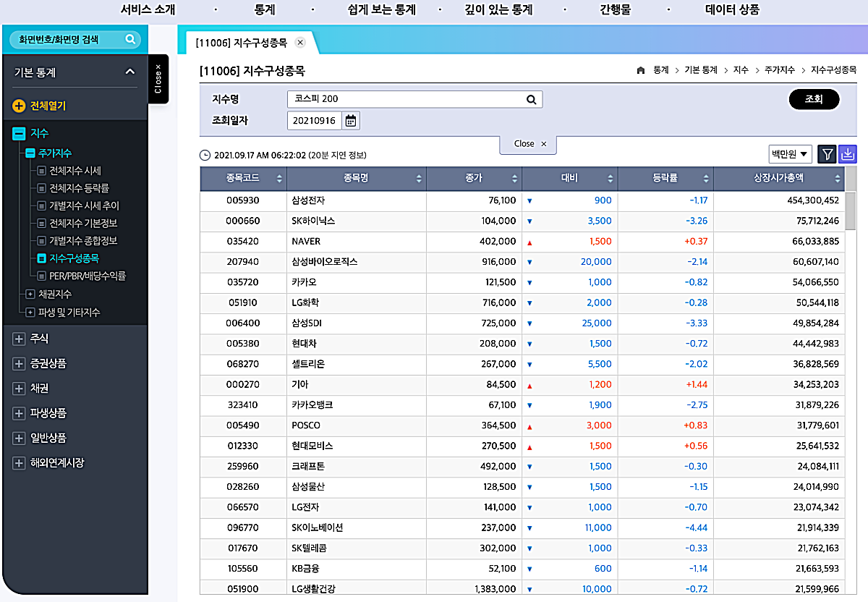Click the 조회 button
This screenshot has height=602, width=868.
click(x=814, y=99)
